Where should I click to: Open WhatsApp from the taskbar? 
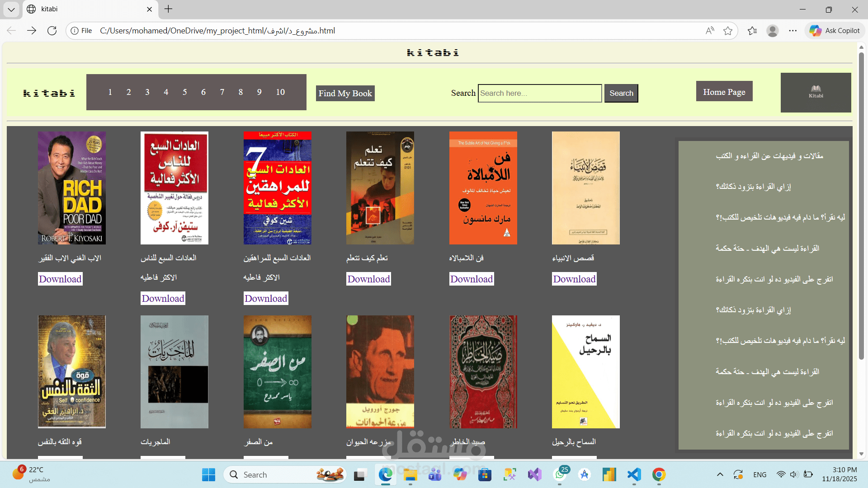(560, 474)
